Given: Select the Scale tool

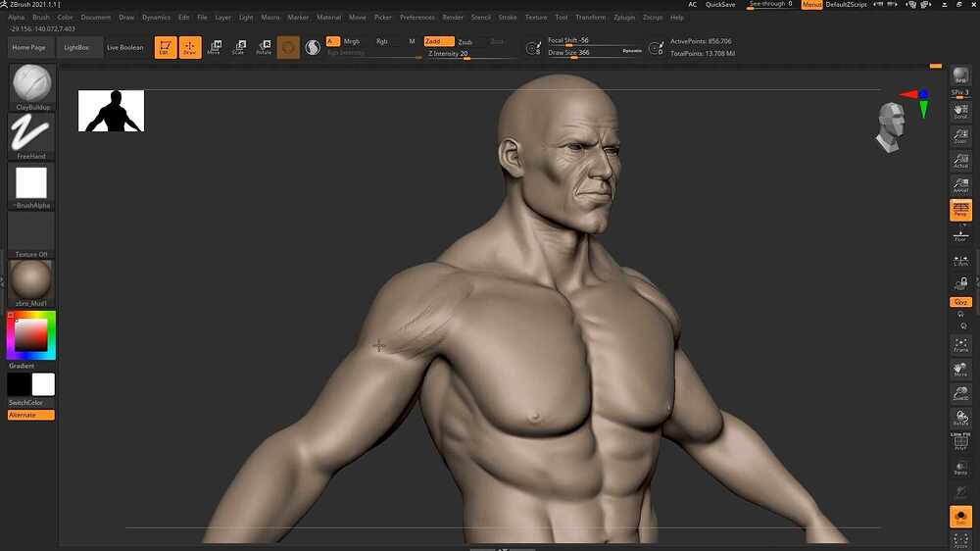Looking at the screenshot, I should [239, 47].
